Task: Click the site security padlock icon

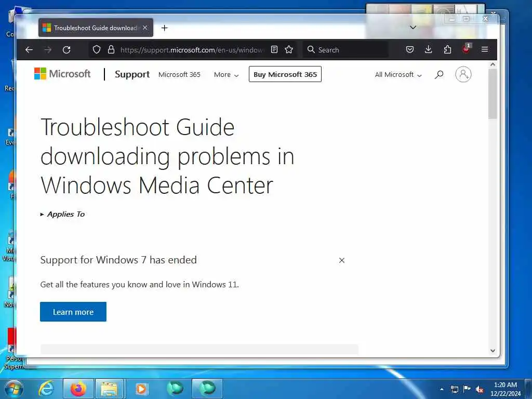Action: pyautogui.click(x=111, y=50)
